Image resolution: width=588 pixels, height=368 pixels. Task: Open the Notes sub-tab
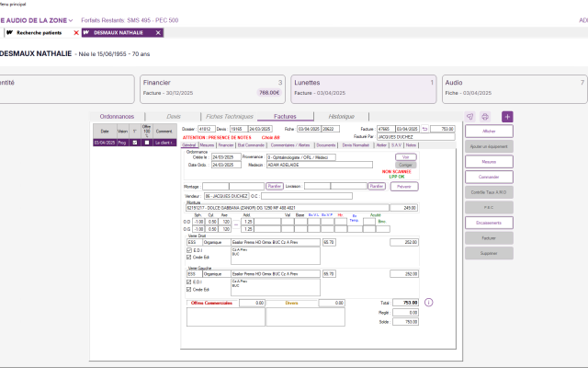pos(411,145)
